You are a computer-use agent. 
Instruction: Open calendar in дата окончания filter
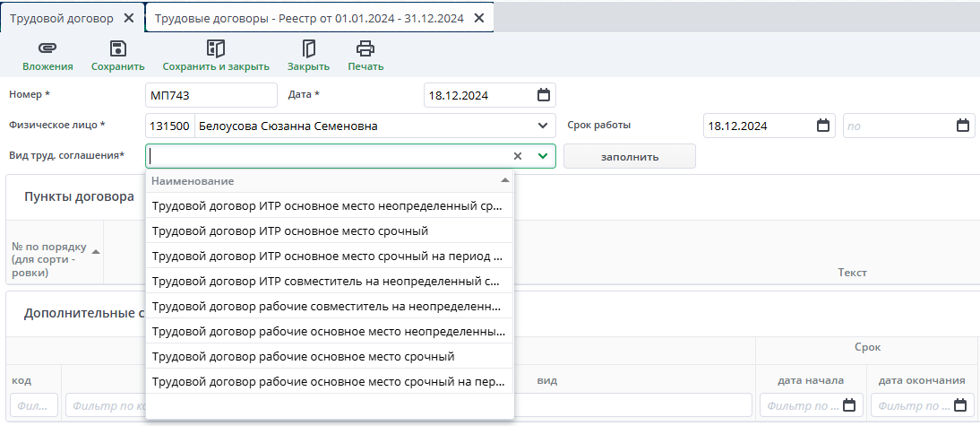coord(960,405)
